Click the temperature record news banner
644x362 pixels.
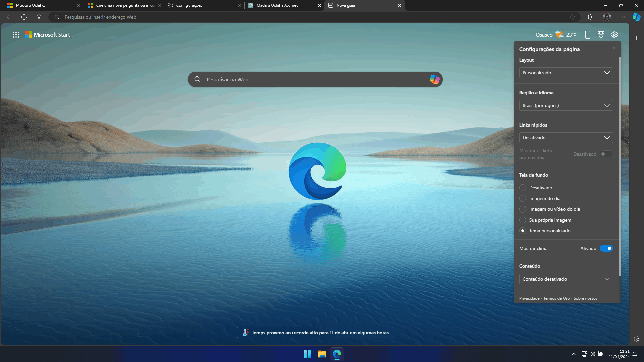coord(315,333)
